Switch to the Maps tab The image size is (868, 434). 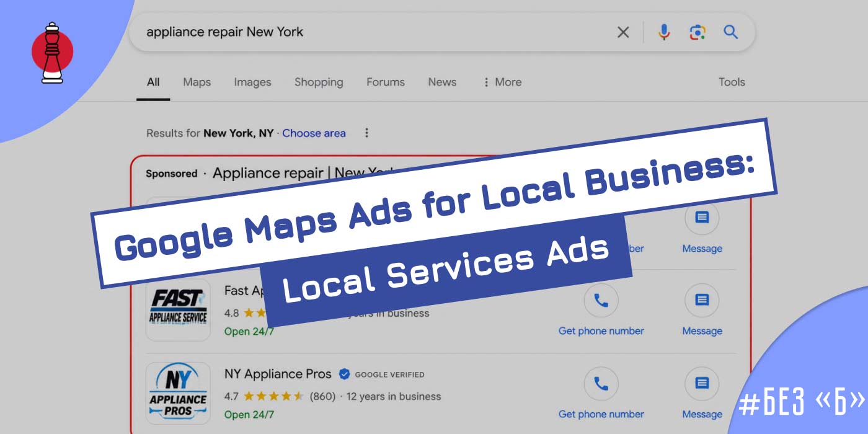point(197,82)
